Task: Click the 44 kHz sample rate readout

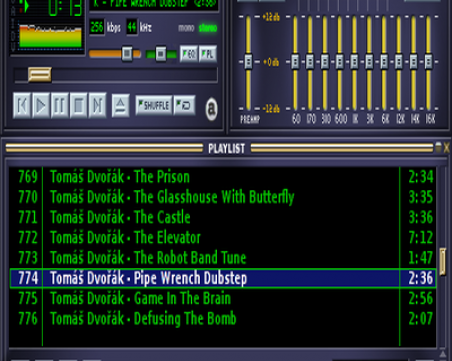Action: (x=132, y=27)
